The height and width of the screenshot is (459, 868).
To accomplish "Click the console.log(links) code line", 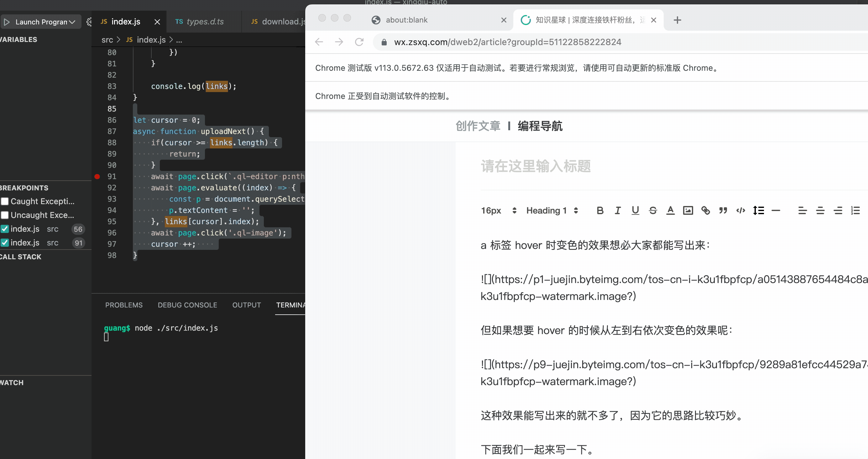I will tap(193, 86).
